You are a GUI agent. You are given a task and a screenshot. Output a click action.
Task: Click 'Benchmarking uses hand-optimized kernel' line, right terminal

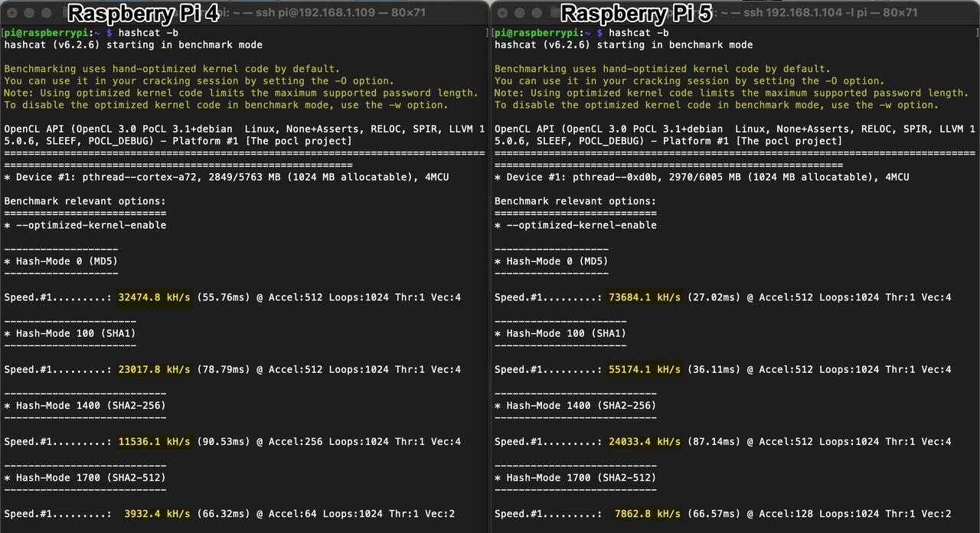(x=663, y=69)
